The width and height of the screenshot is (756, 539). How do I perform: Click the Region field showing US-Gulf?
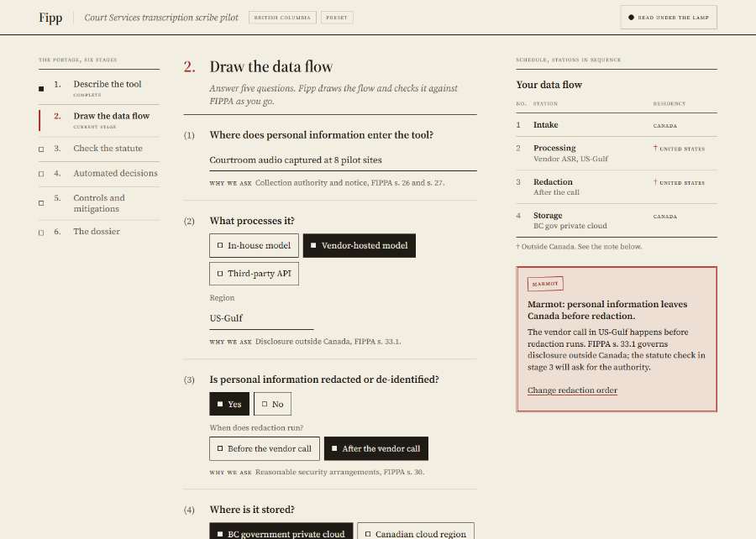261,318
